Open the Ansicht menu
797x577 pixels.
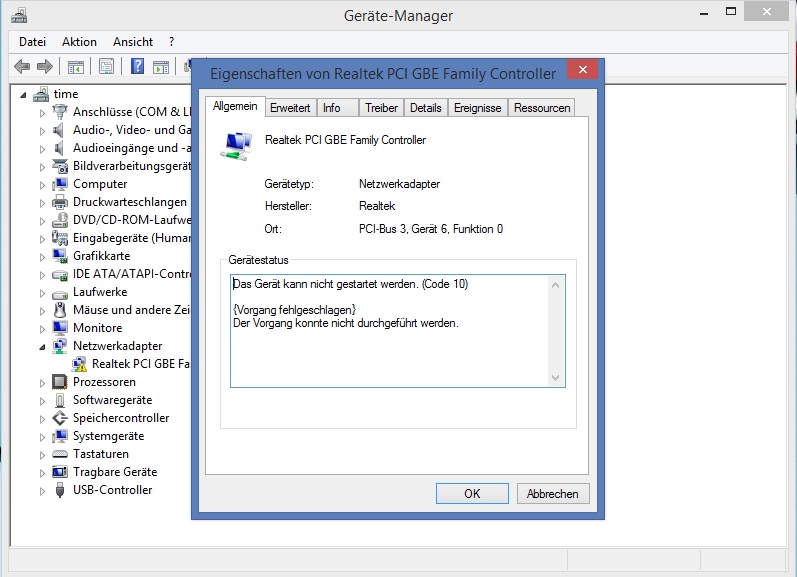pyautogui.click(x=133, y=42)
